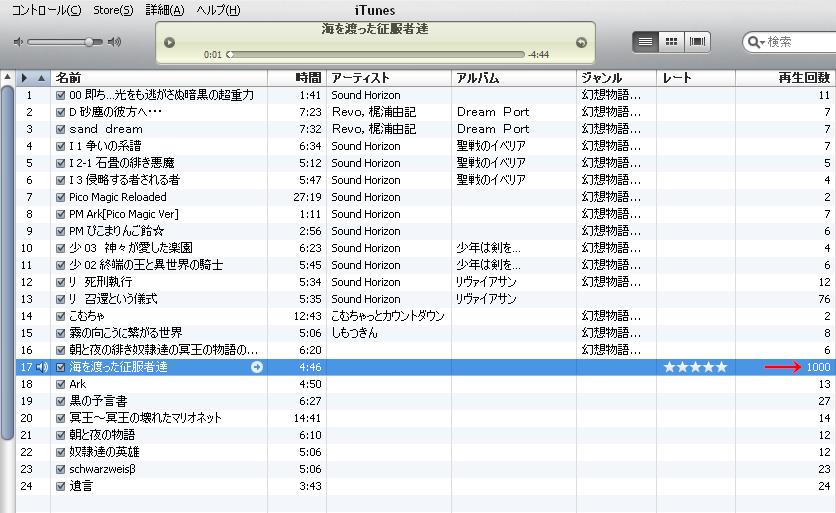The width and height of the screenshot is (836, 513).
Task: Sort by 時間 column header
Action: click(x=297, y=78)
